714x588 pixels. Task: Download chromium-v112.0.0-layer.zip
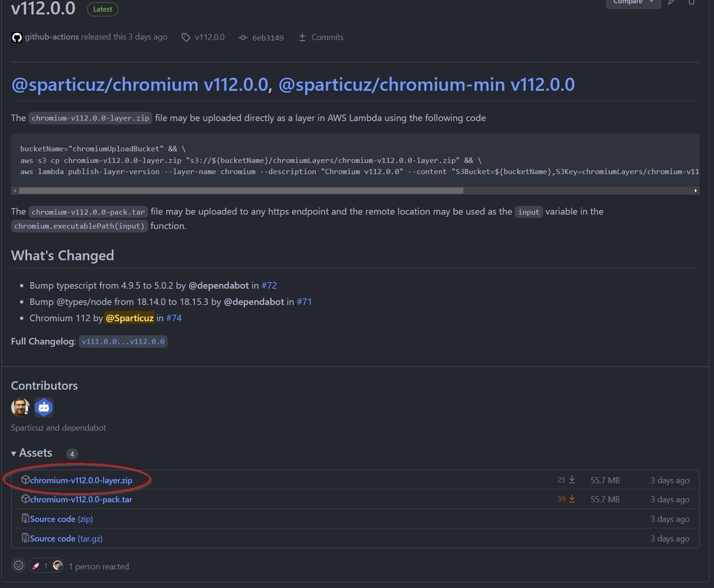[x=81, y=480]
